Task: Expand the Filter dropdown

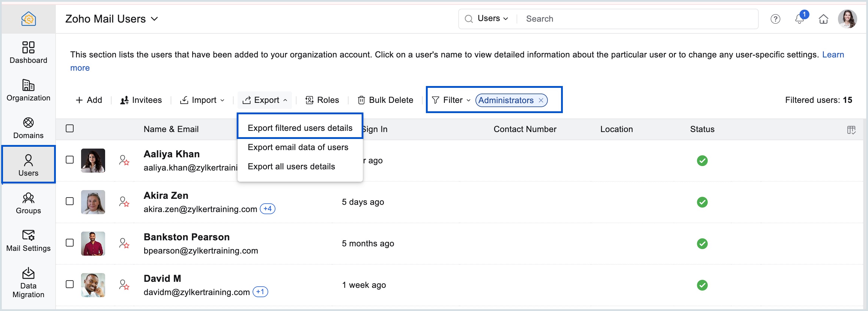Action: pos(451,100)
